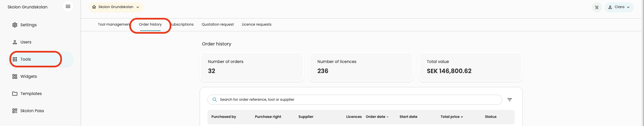Open the shopping cart icon
Screen dimensions: 644x126
[597, 7]
